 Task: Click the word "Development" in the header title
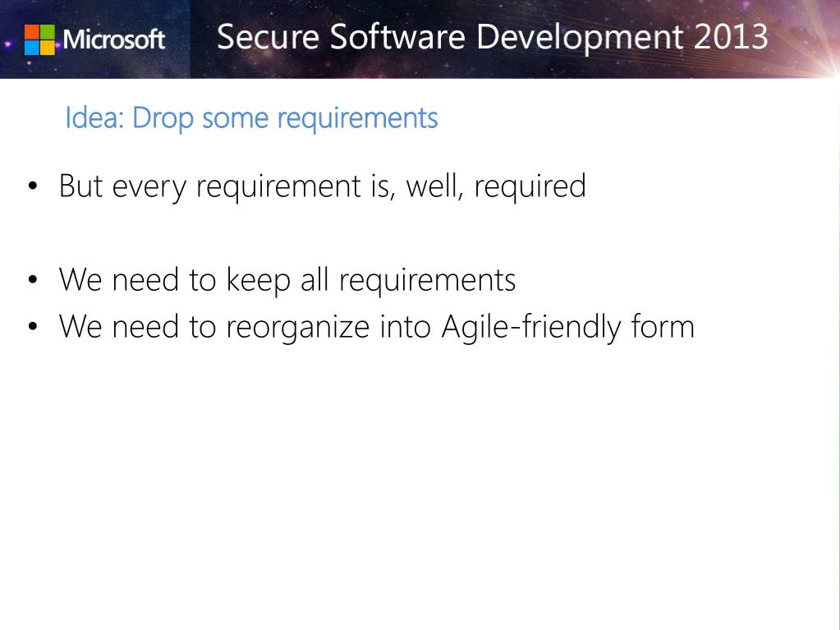580,38
